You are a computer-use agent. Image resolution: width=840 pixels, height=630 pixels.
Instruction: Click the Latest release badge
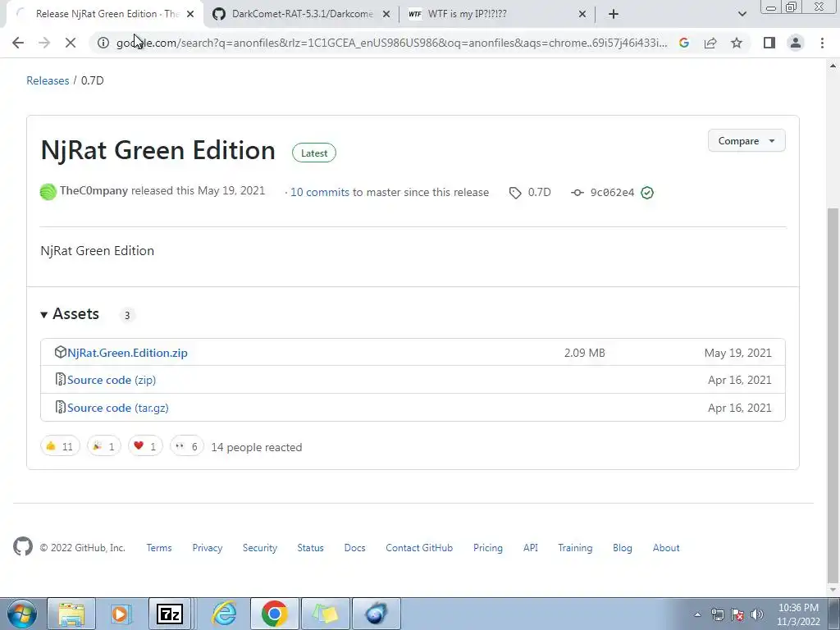tap(314, 153)
